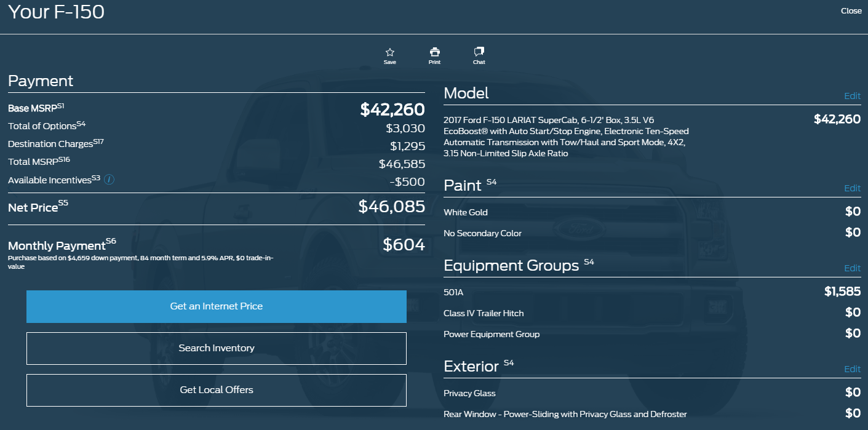Edit the Exterior section
868x430 pixels.
[x=852, y=369]
